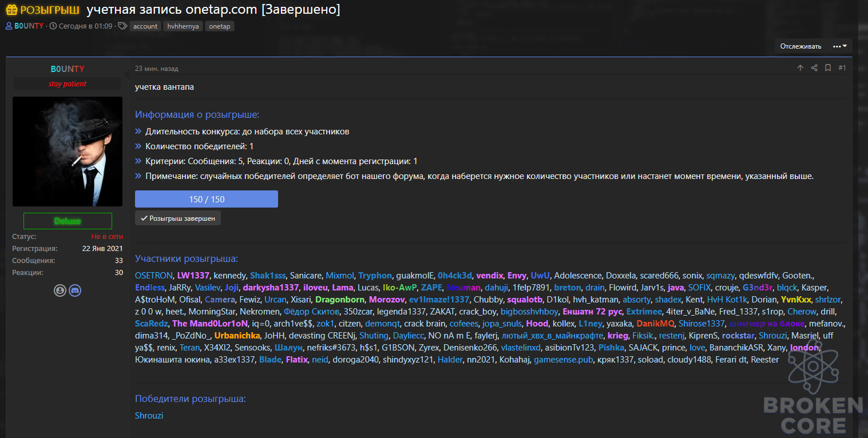Open participant Urbanichka's profile
The width and height of the screenshot is (868, 438).
point(237,335)
